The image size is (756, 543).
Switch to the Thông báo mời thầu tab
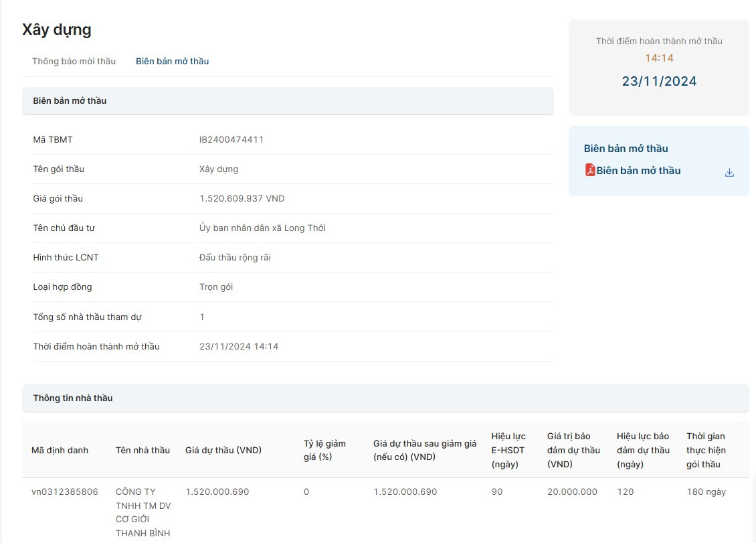point(74,61)
